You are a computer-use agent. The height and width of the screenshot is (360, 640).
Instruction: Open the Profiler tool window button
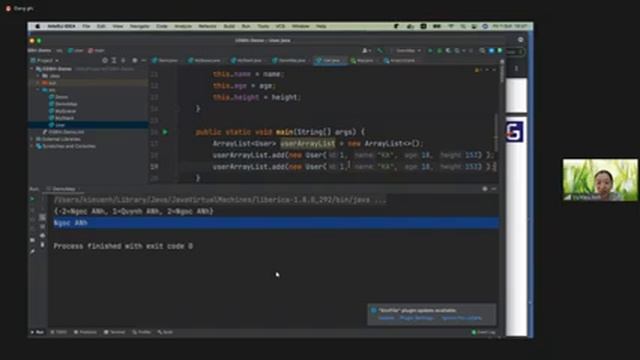coord(142,332)
